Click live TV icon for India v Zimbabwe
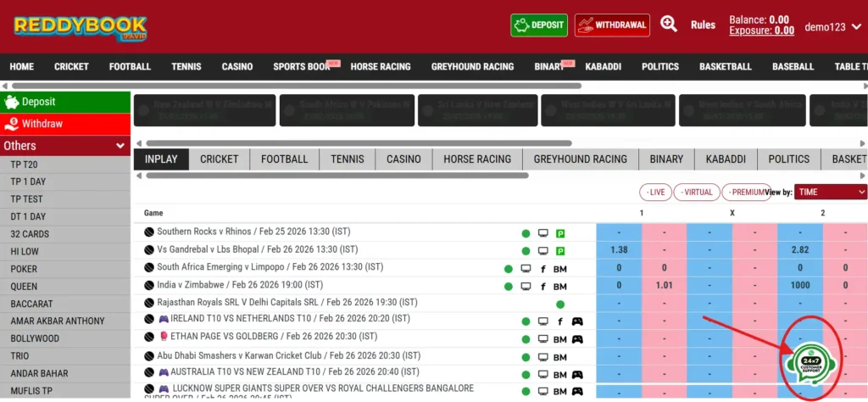868x402 pixels. 526,286
